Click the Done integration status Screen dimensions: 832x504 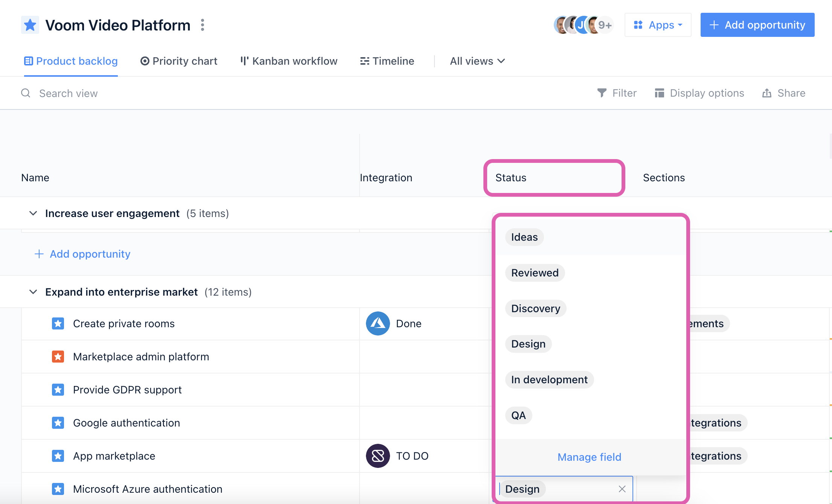(409, 323)
